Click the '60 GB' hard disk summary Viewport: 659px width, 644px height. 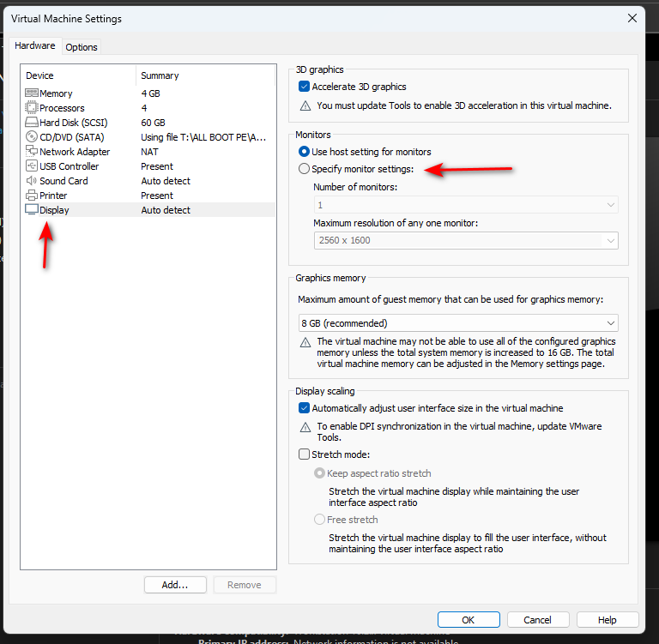tap(154, 123)
